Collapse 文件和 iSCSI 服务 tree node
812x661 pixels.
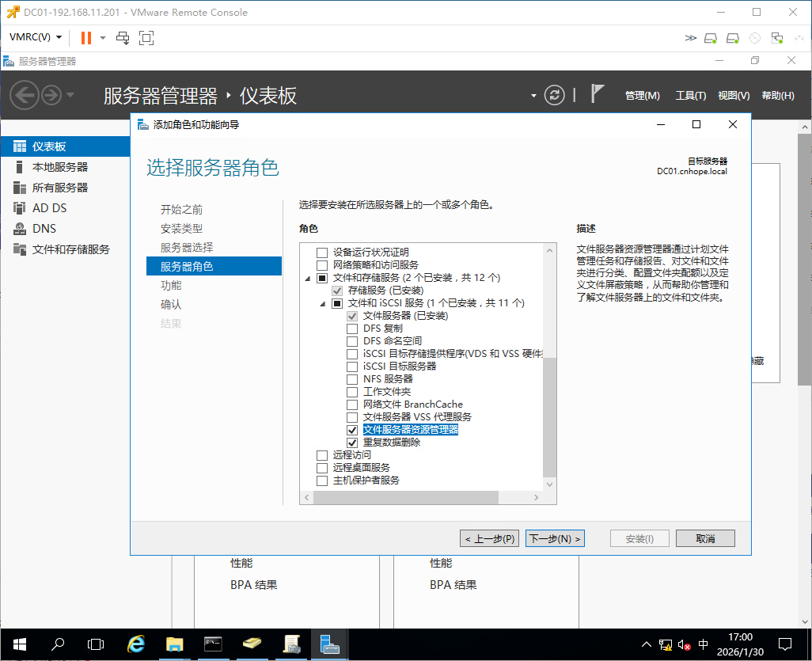tap(323, 303)
